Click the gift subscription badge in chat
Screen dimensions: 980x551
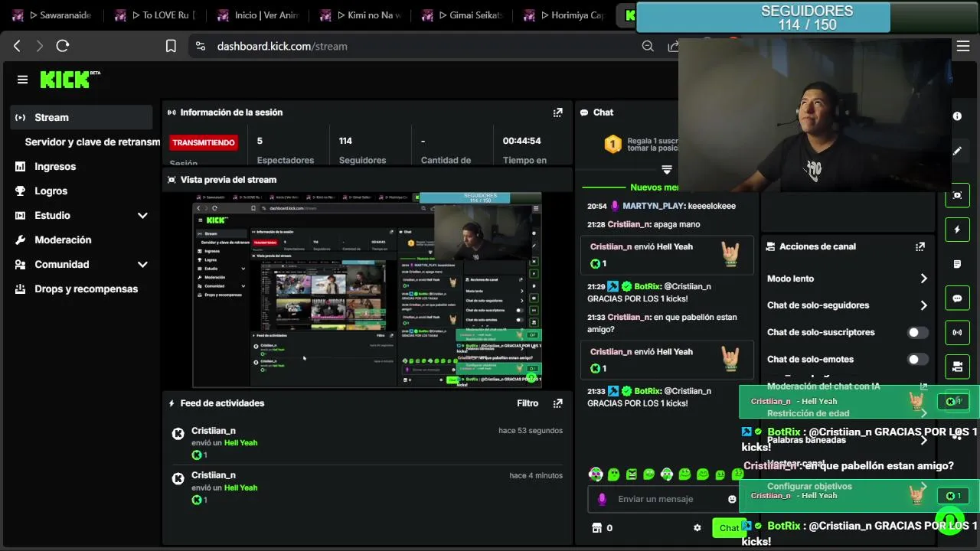pyautogui.click(x=612, y=144)
